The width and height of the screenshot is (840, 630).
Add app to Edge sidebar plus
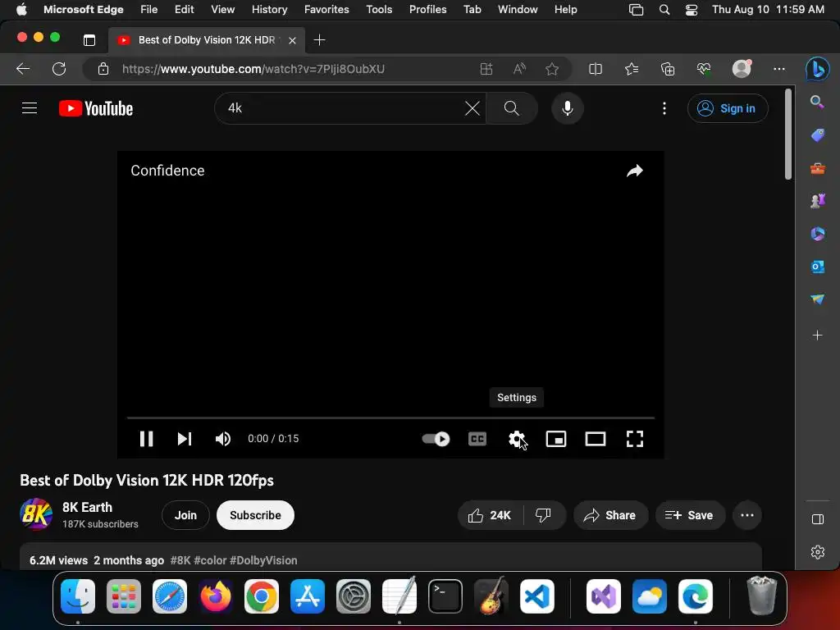point(818,336)
